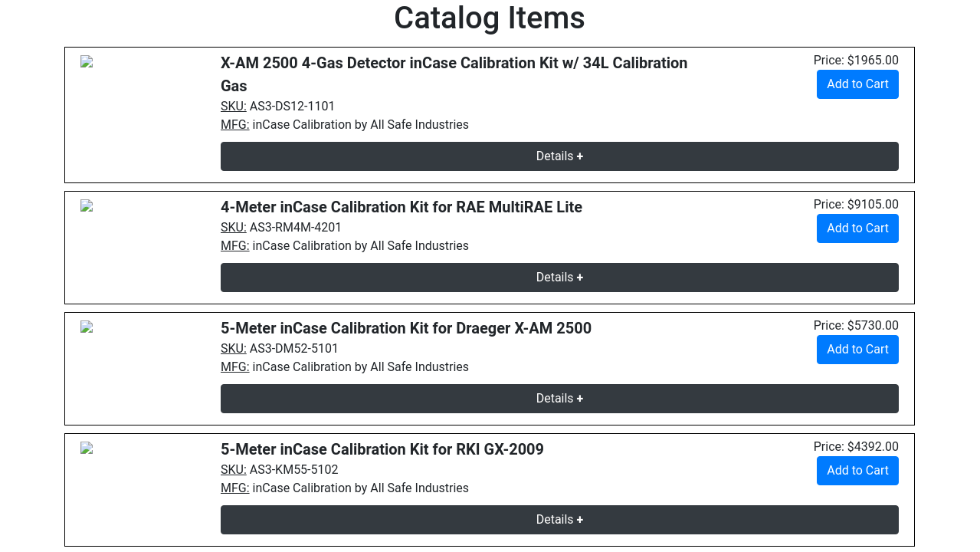Add the X-AM 2500 Calibration Kit to cart

857,84
